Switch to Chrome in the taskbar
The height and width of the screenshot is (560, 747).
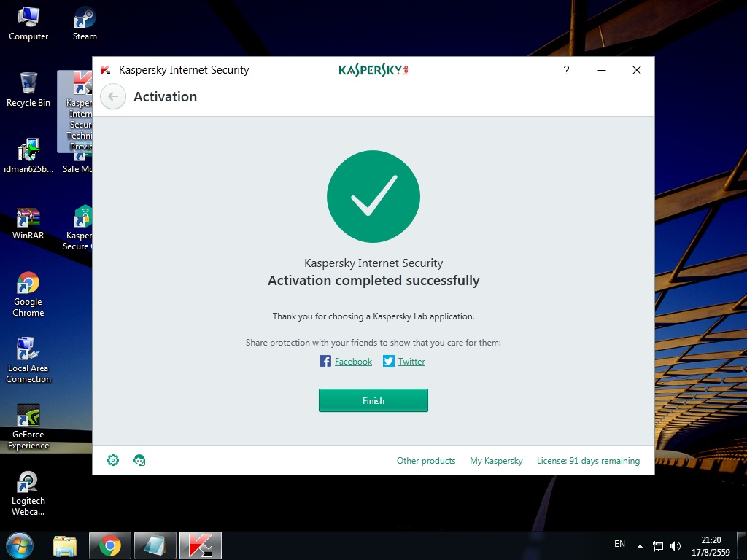pyautogui.click(x=110, y=545)
